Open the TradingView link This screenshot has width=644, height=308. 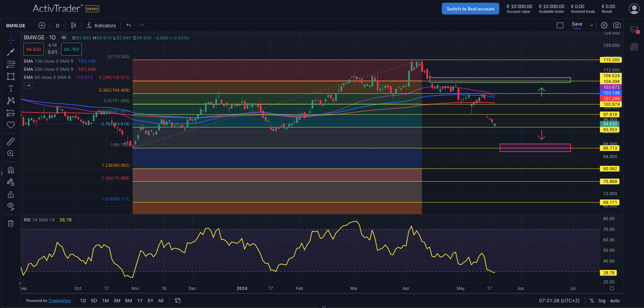(x=60, y=301)
